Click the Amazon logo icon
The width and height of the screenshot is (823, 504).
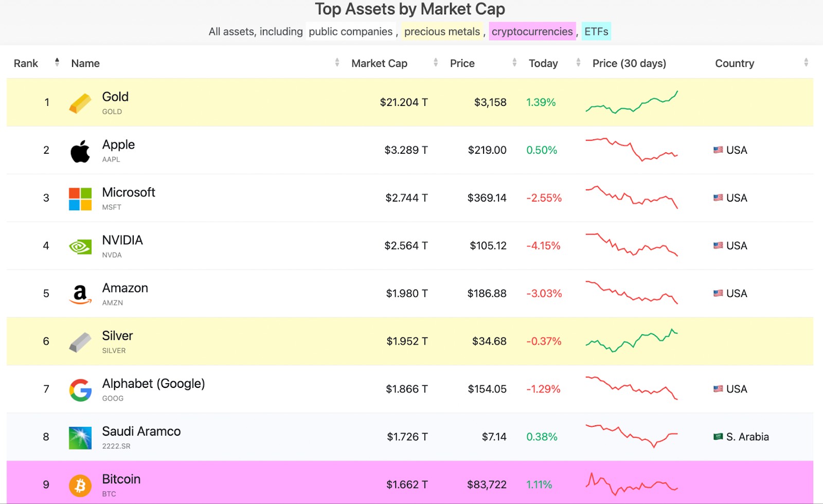pos(80,295)
